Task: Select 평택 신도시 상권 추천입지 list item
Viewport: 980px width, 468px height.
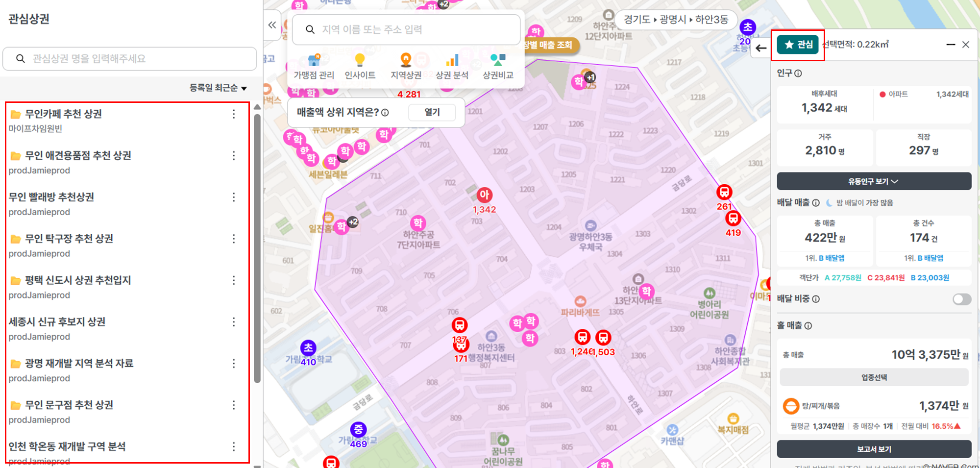Action: coord(78,280)
